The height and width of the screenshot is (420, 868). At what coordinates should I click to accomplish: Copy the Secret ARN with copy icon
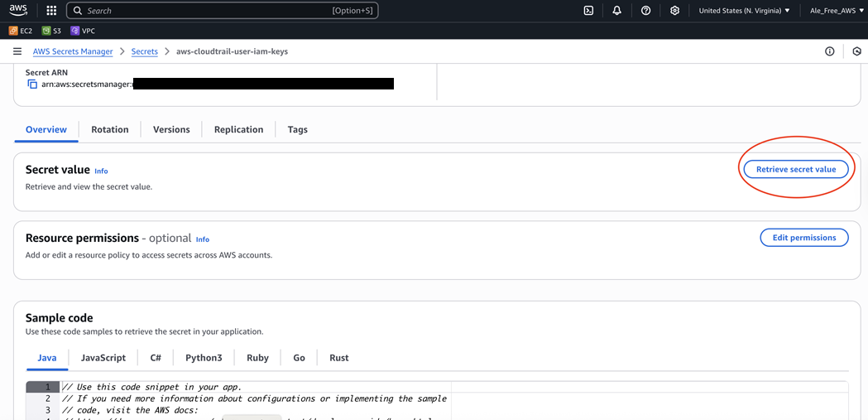click(x=32, y=84)
